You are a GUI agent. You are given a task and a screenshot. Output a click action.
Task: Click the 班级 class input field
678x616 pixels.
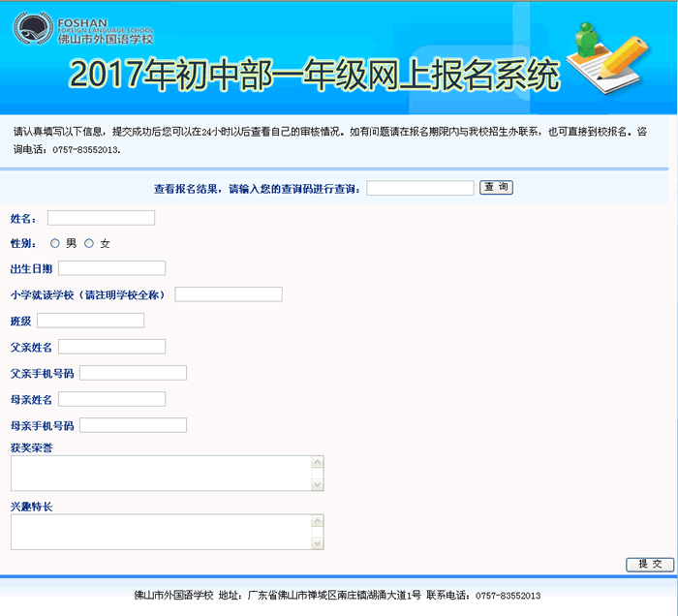point(90,321)
